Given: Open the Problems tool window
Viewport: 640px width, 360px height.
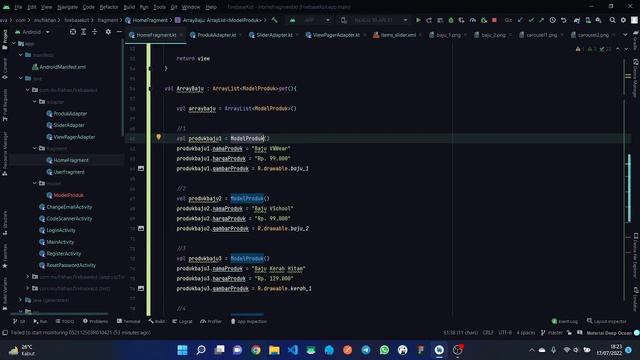Looking at the screenshot, I should click(x=96, y=322).
